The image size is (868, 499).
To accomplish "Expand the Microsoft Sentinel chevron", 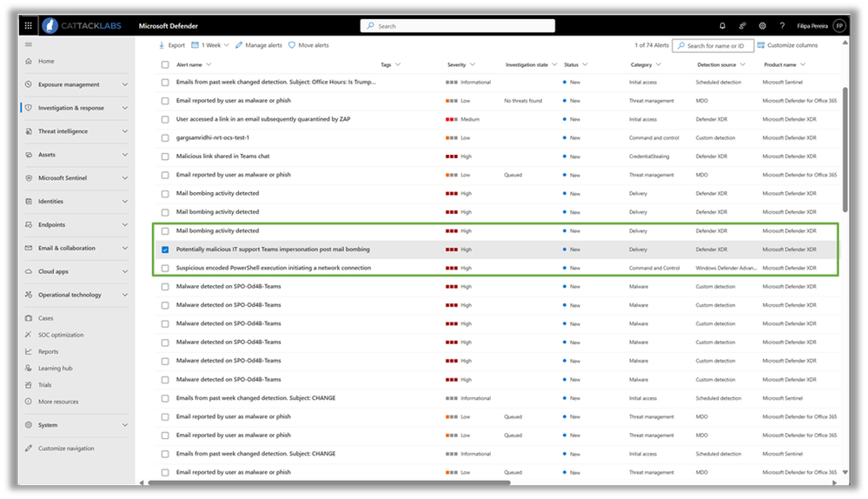I will pos(125,177).
